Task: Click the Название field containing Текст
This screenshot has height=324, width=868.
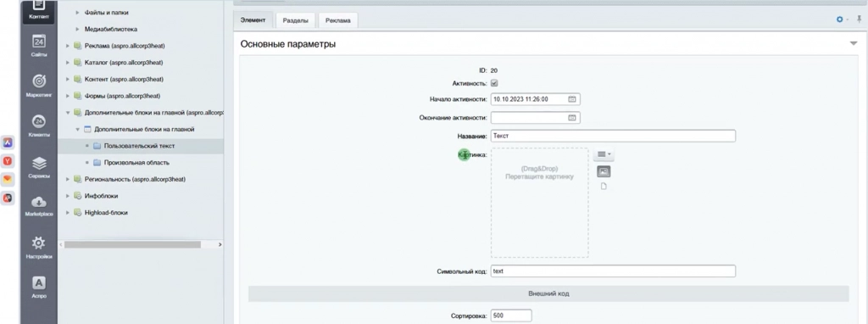Action: pyautogui.click(x=613, y=136)
